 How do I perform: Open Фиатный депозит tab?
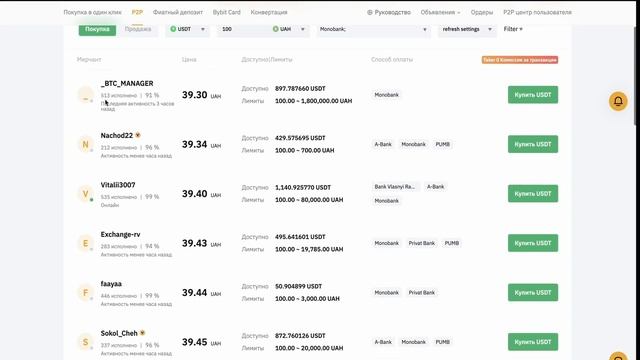[178, 12]
